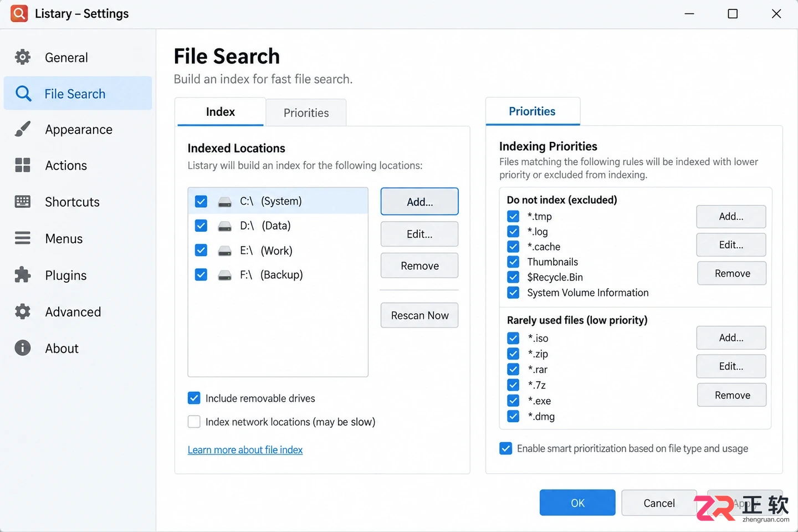This screenshot has height=532, width=798.
Task: Uncheck the $Recycle.Bin exclusion checkbox
Action: coord(513,277)
